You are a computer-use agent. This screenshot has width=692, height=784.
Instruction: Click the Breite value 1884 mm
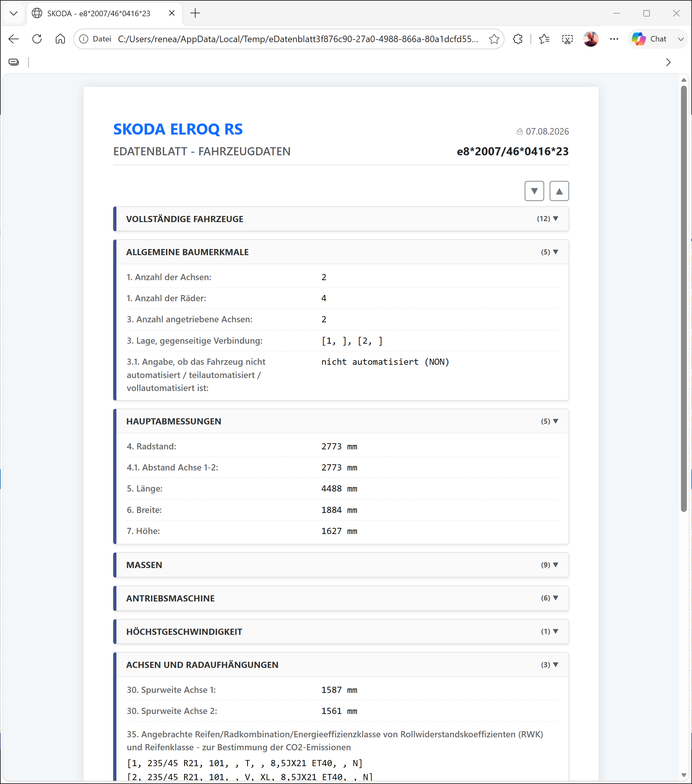pos(339,510)
